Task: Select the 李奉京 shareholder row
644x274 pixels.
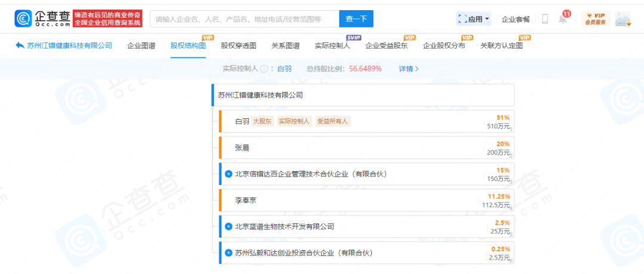Action: coord(367,201)
